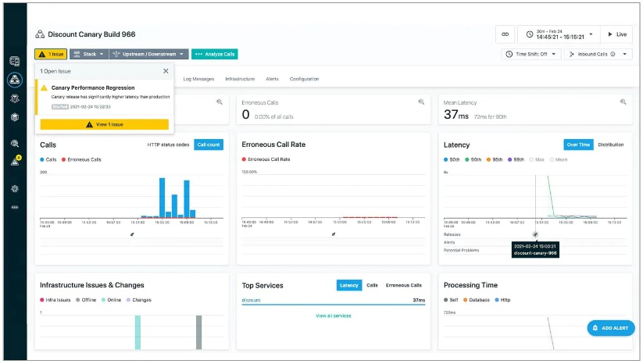Screen dimensions: 643x364
Task: Click the Analyze Calls button
Action: coord(215,54)
